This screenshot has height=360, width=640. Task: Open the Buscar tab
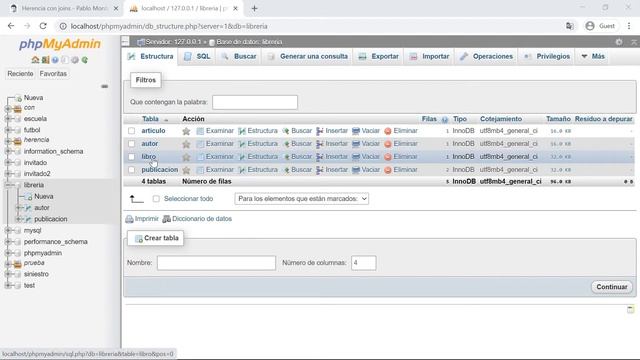pos(239,56)
